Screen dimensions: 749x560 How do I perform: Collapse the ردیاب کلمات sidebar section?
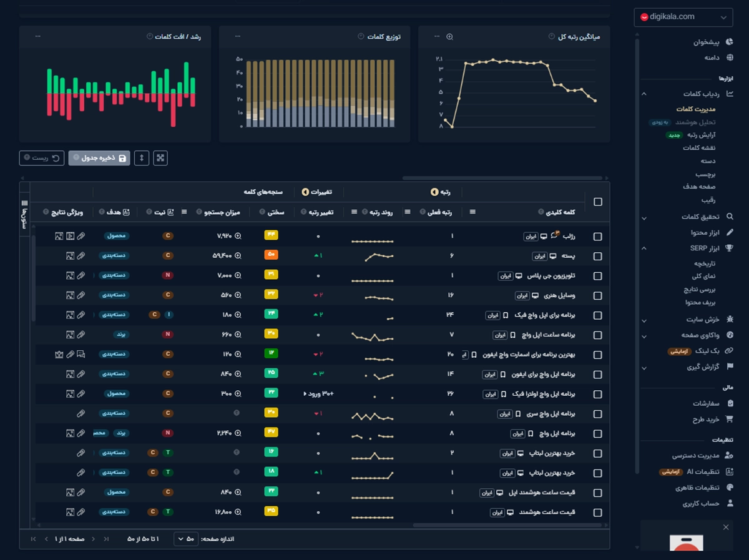tap(644, 94)
